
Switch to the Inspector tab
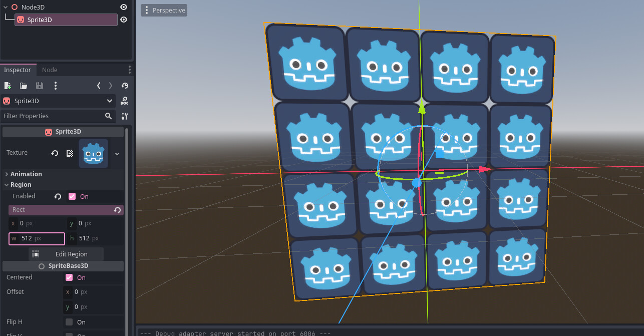coord(18,70)
